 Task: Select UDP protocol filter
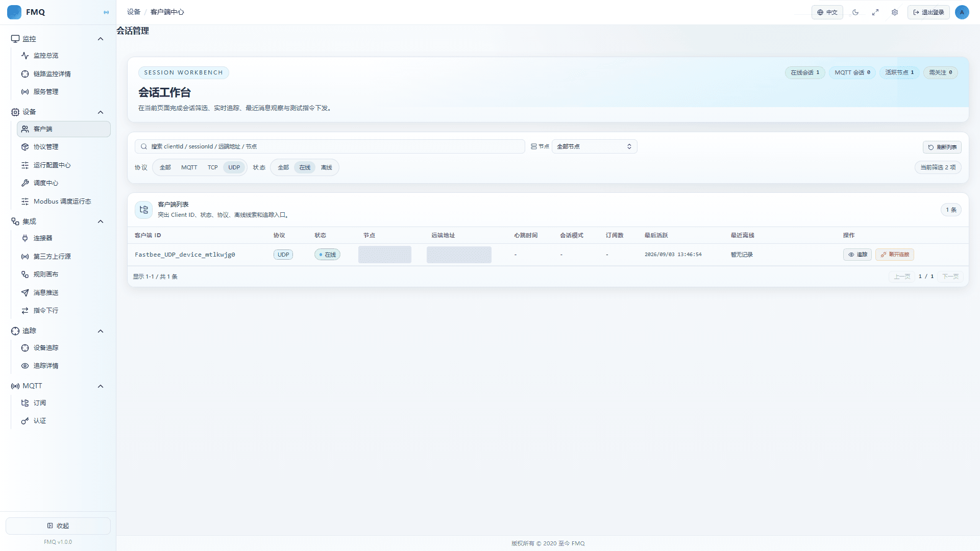click(234, 167)
